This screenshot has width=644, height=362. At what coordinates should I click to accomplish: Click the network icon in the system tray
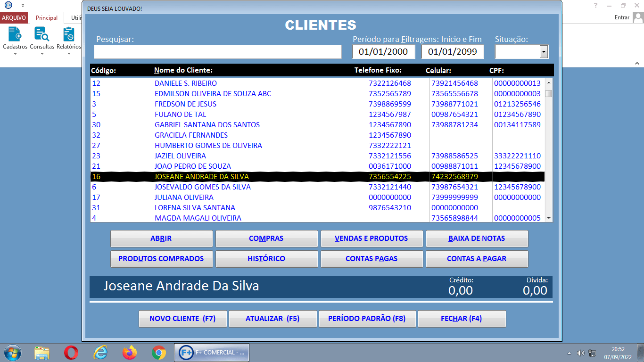592,352
